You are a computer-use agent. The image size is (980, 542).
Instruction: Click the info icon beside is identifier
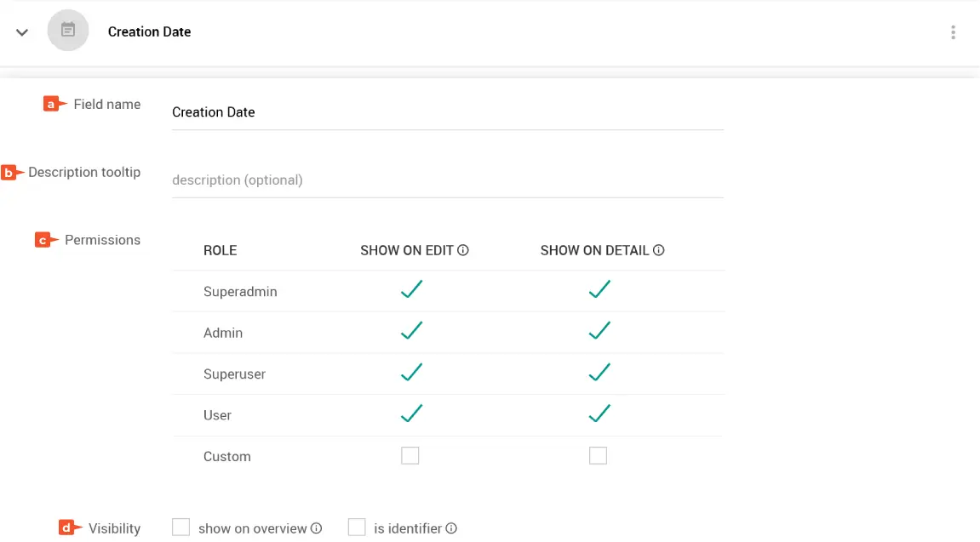451,528
